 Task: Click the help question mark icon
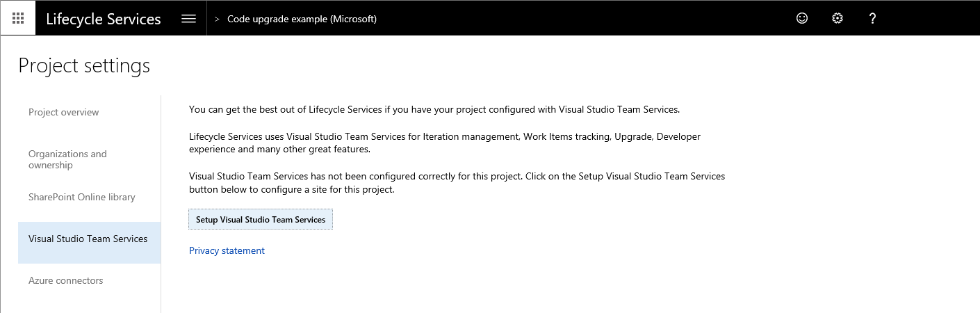click(x=873, y=19)
